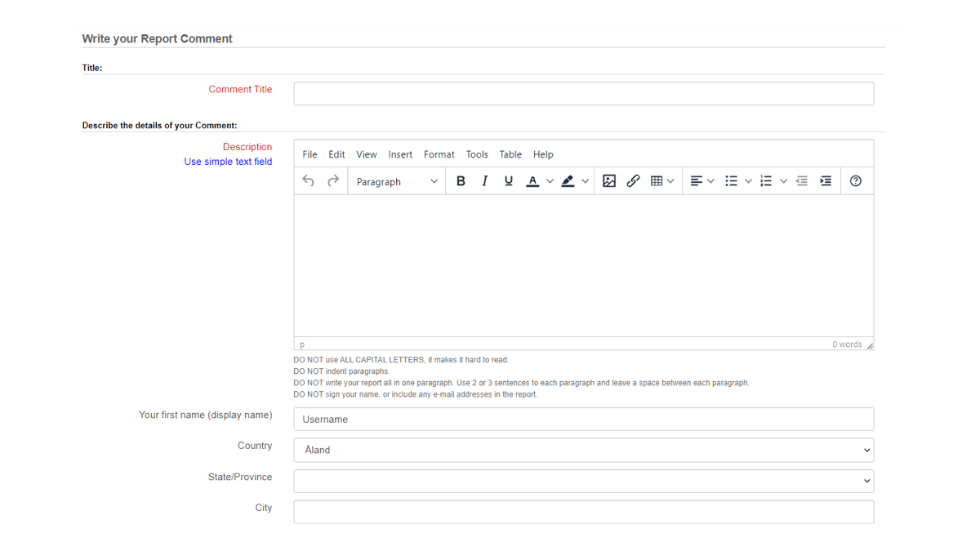Open the Paragraph style dropdown
This screenshot has width=980, height=551.
pos(396,181)
